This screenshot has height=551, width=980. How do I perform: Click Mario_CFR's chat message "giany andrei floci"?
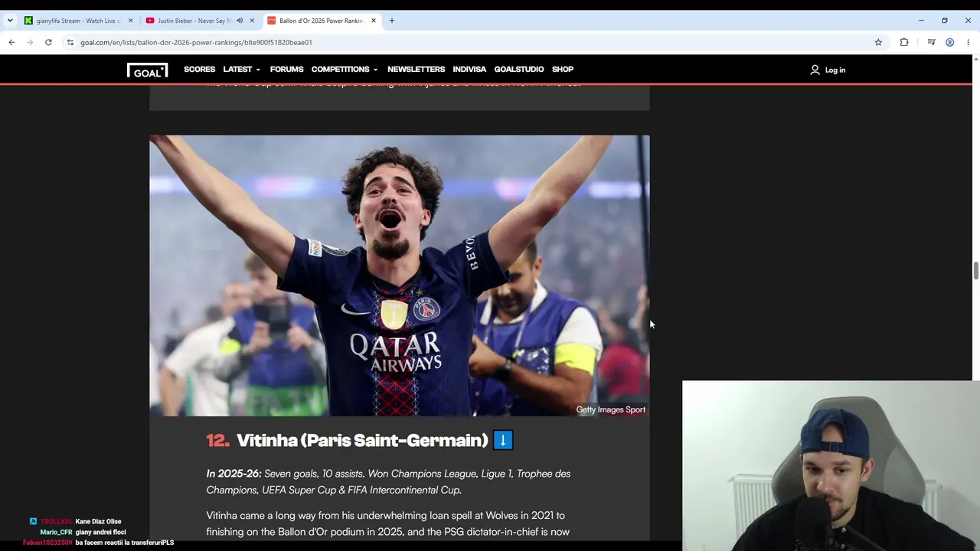tap(100, 532)
